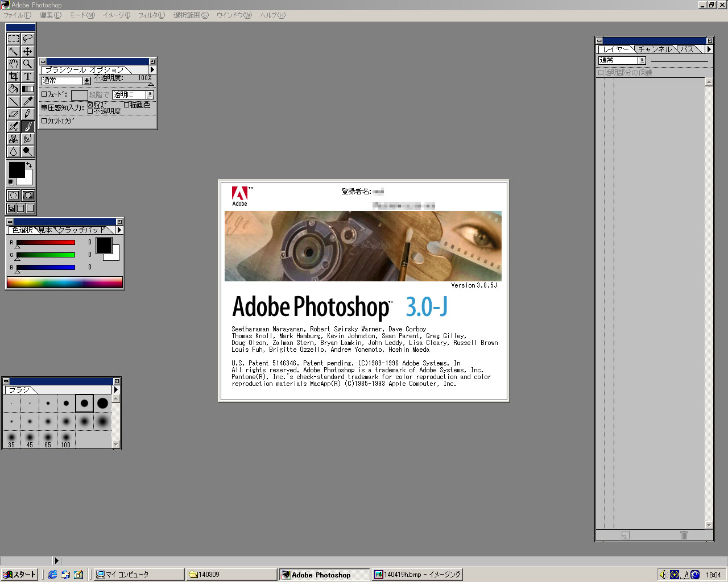Open the ファイル menu

point(17,15)
